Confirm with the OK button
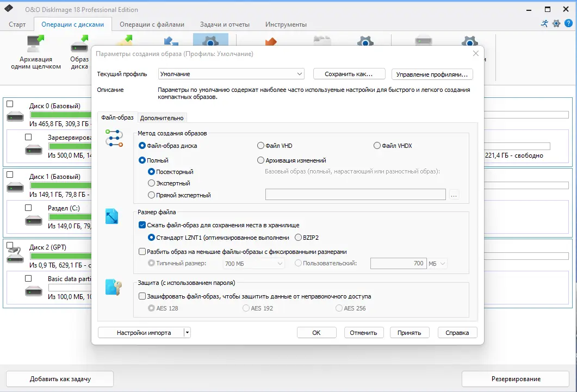 click(317, 332)
